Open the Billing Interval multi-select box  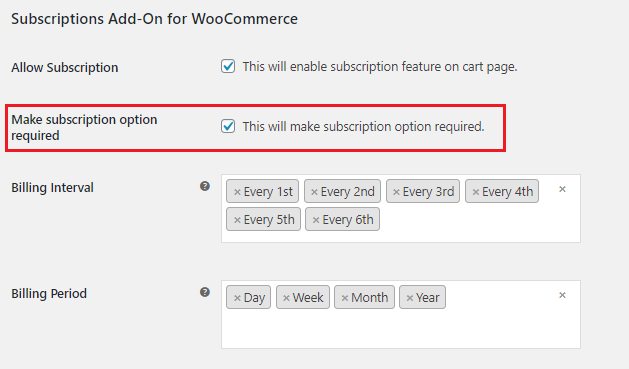401,209
